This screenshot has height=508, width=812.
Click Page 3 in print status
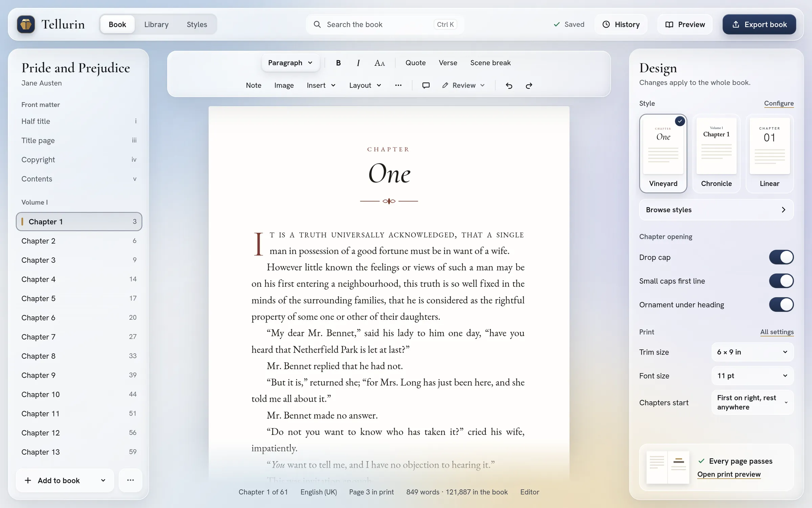(x=371, y=492)
